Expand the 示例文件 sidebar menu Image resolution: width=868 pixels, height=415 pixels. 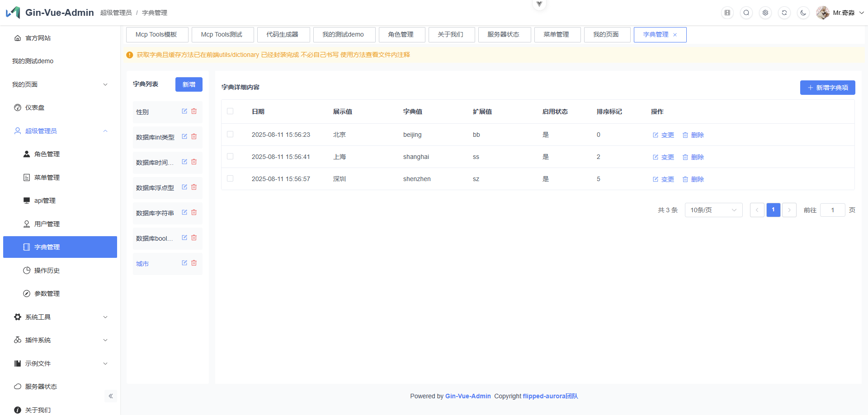pos(60,364)
